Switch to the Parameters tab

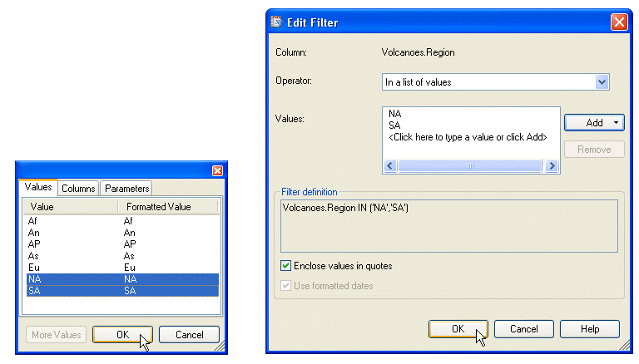[126, 189]
